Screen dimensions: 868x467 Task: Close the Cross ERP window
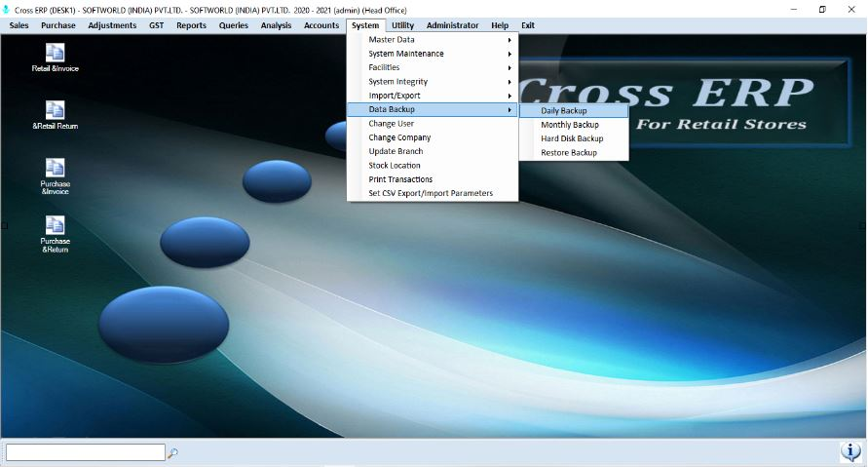point(851,10)
